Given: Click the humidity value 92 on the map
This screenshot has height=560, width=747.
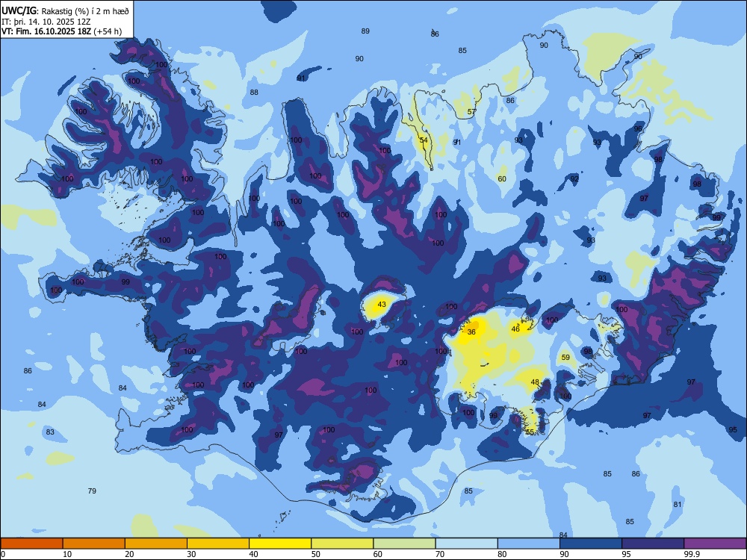Looking at the screenshot, I should 574,179.
